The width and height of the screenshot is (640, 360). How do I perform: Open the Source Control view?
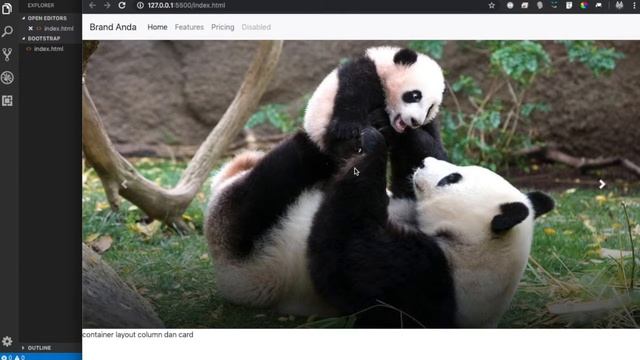pos(7,54)
